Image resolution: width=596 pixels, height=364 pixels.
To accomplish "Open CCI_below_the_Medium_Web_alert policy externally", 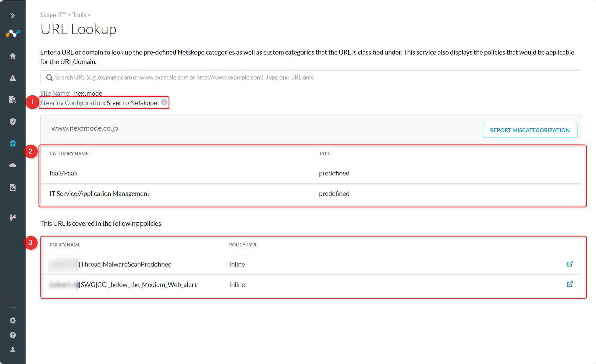I will coord(570,284).
